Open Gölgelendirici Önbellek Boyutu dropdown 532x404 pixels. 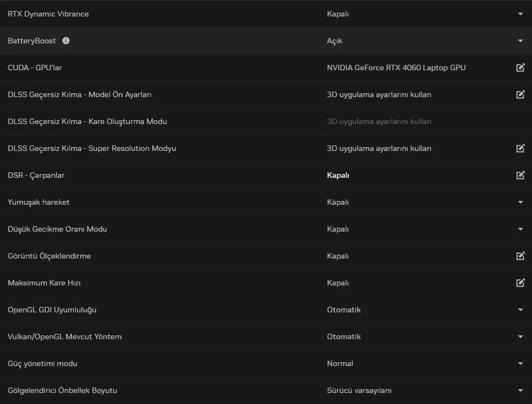pos(520,390)
